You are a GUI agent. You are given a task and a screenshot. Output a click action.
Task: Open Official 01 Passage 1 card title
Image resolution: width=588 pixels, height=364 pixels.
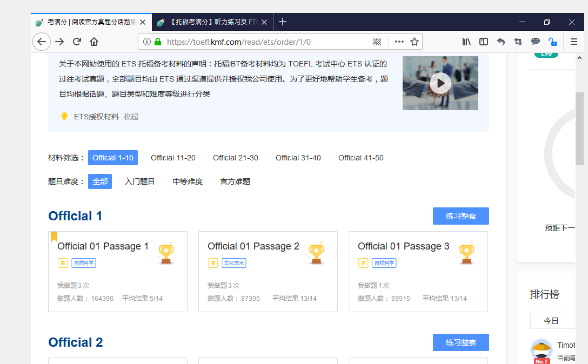tap(103, 246)
